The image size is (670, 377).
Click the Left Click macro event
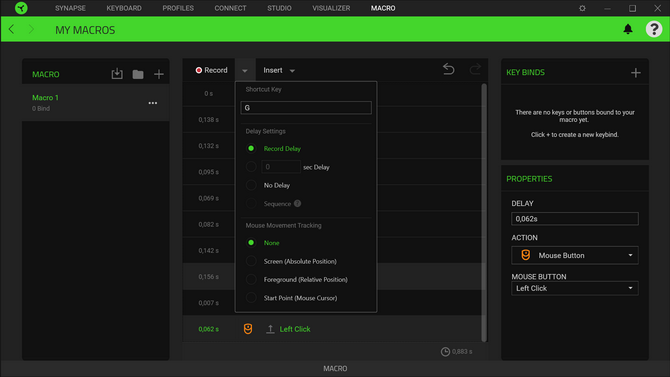tap(294, 329)
